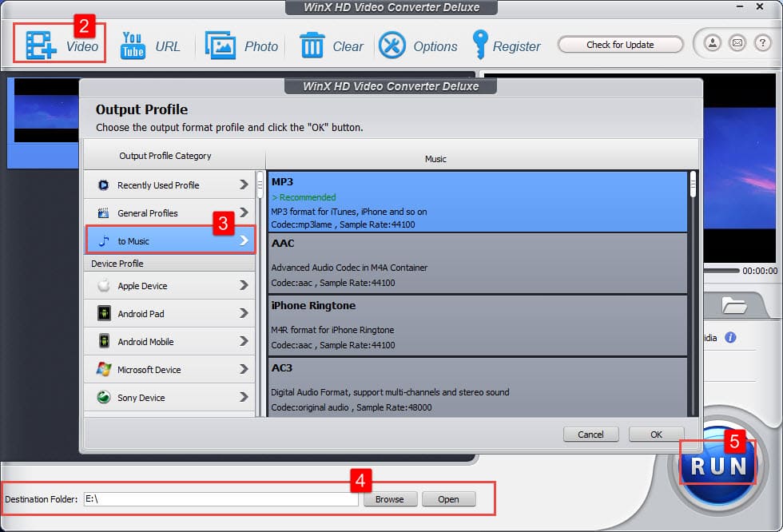
Task: Click the Clear trash bin icon
Action: pos(312,45)
